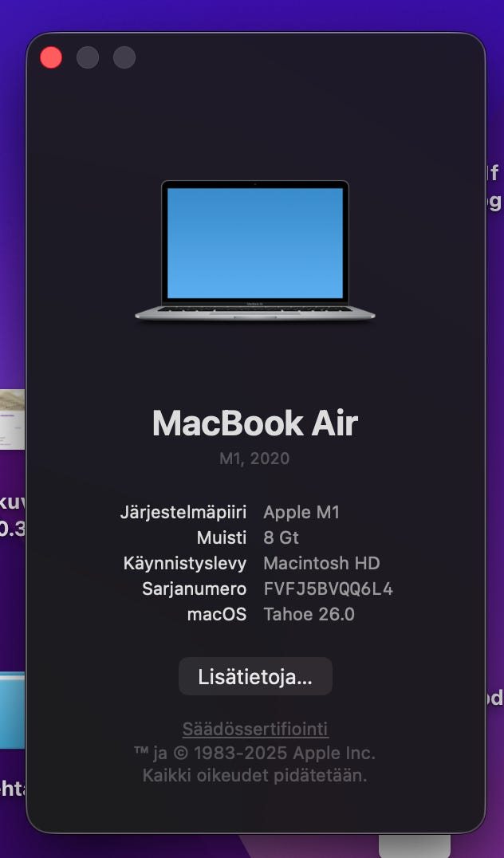Click the macOS label

click(217, 614)
